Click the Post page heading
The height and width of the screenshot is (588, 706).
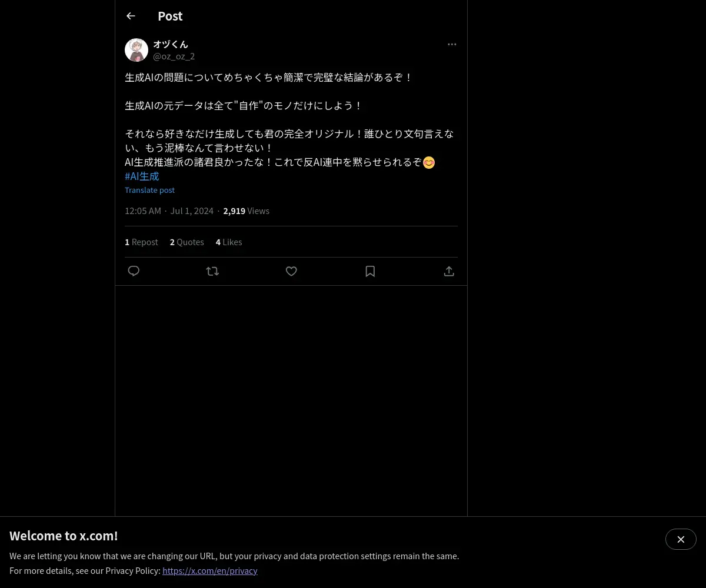coord(170,16)
